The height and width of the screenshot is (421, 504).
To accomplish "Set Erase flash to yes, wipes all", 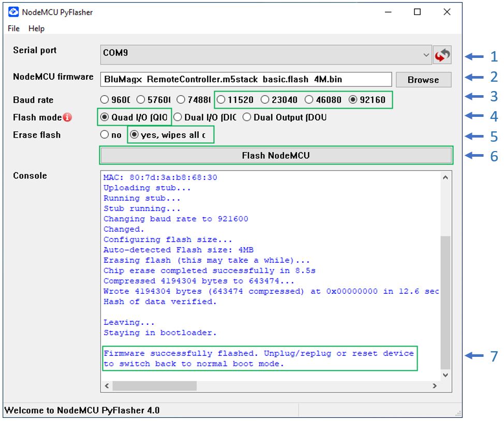I will pos(168,134).
